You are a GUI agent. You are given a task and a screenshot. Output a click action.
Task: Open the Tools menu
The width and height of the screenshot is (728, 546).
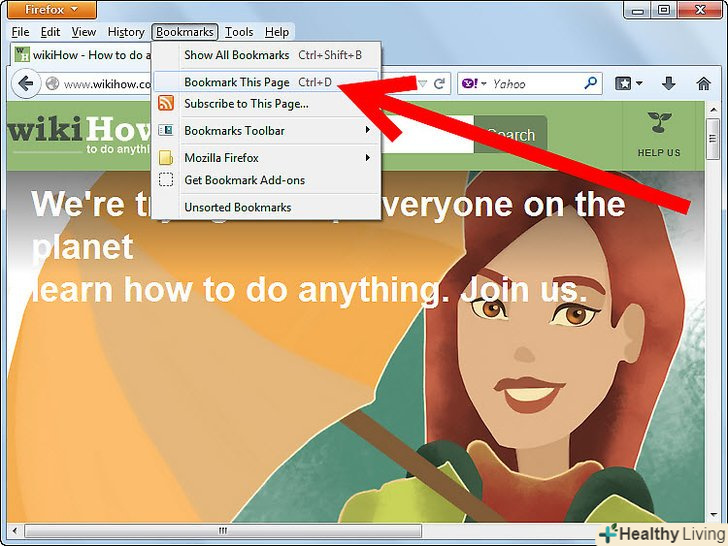pyautogui.click(x=239, y=32)
